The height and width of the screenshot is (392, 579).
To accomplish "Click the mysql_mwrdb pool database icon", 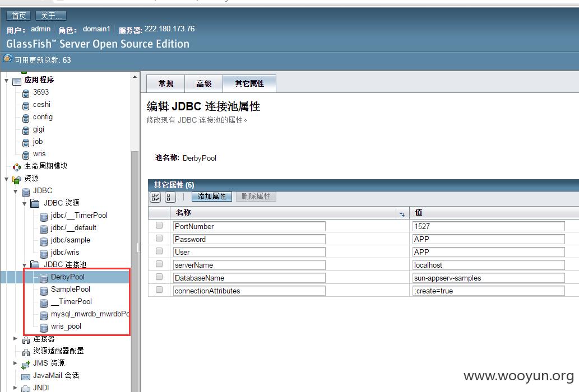I will (44, 315).
